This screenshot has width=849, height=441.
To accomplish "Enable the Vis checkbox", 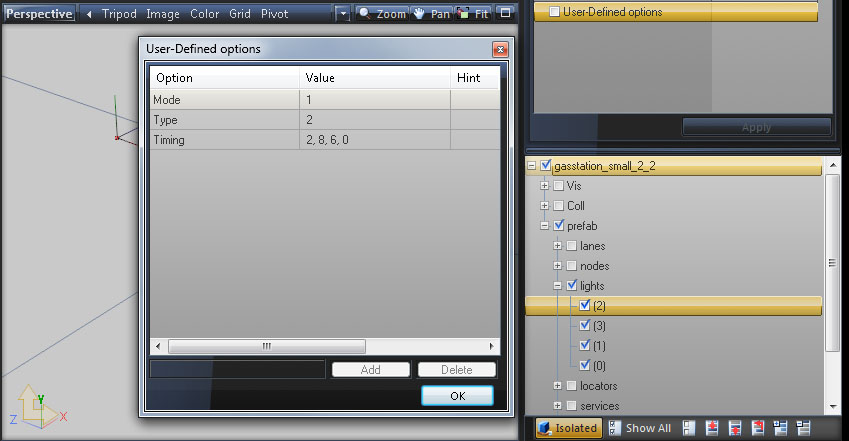I will (558, 186).
